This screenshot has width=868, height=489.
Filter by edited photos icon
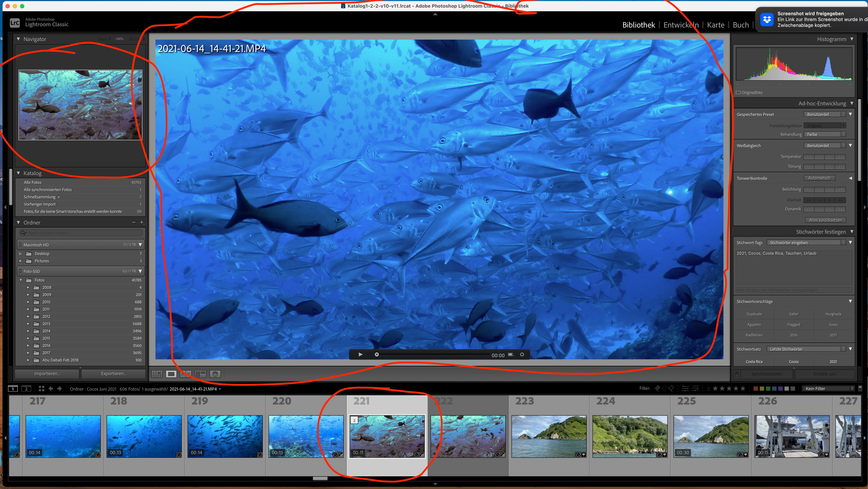pos(685,389)
